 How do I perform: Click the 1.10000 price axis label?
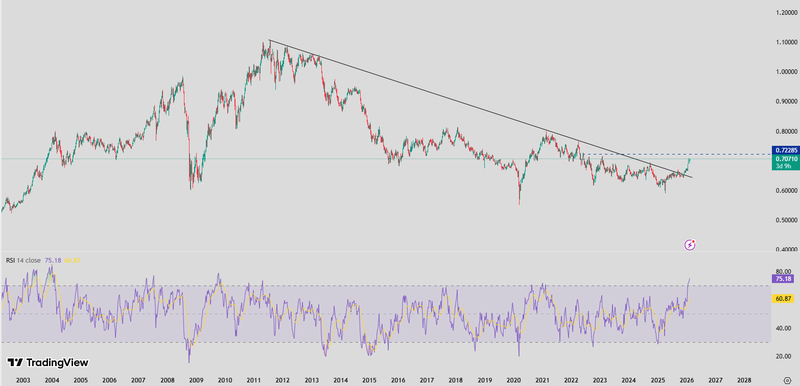click(786, 42)
